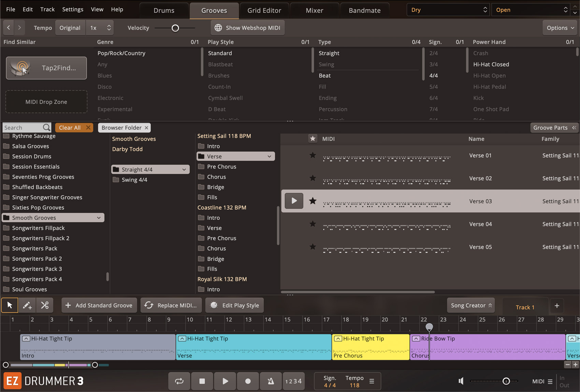The width and height of the screenshot is (580, 392).
Task: Open the Dry preset dropdown
Action: [448, 10]
